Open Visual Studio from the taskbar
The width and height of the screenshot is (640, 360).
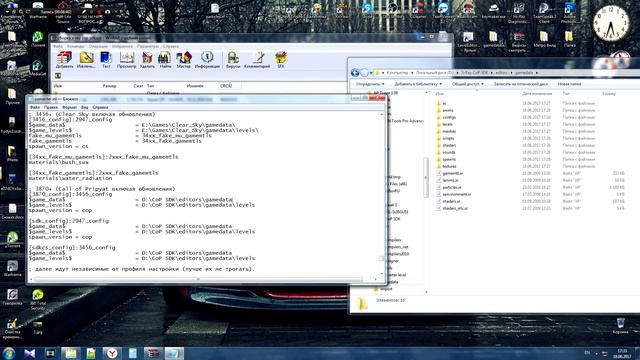[29, 353]
